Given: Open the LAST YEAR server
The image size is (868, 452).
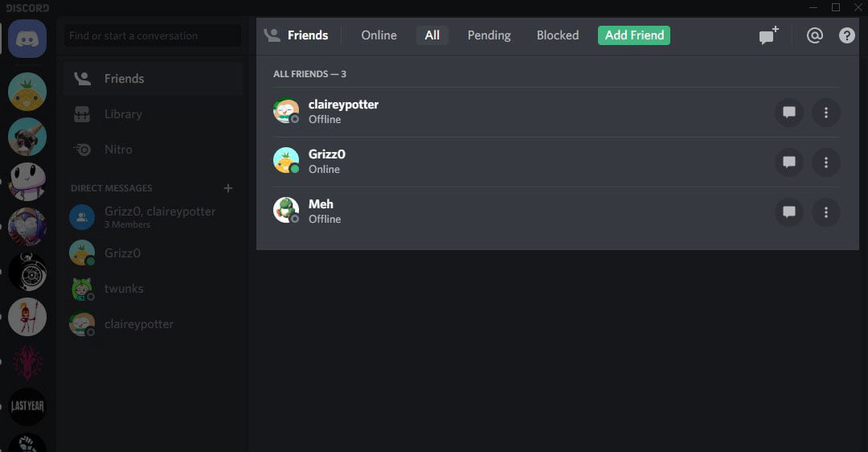Looking at the screenshot, I should (27, 406).
